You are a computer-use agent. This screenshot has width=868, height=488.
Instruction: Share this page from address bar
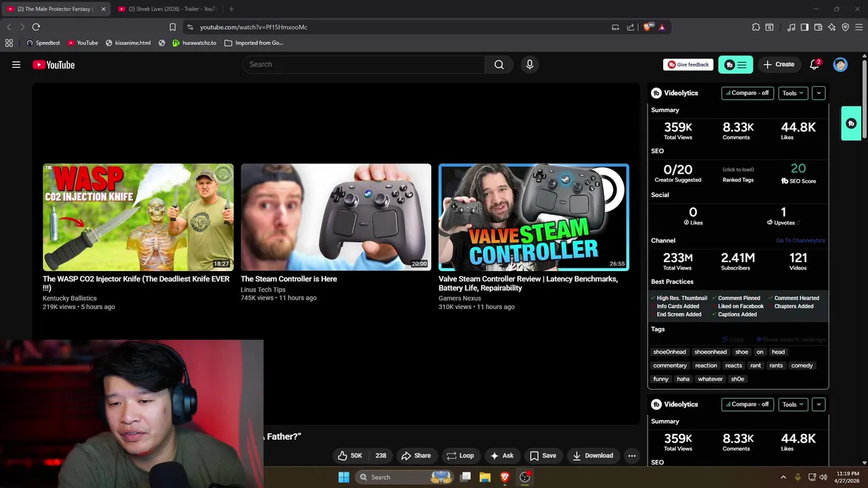click(631, 27)
